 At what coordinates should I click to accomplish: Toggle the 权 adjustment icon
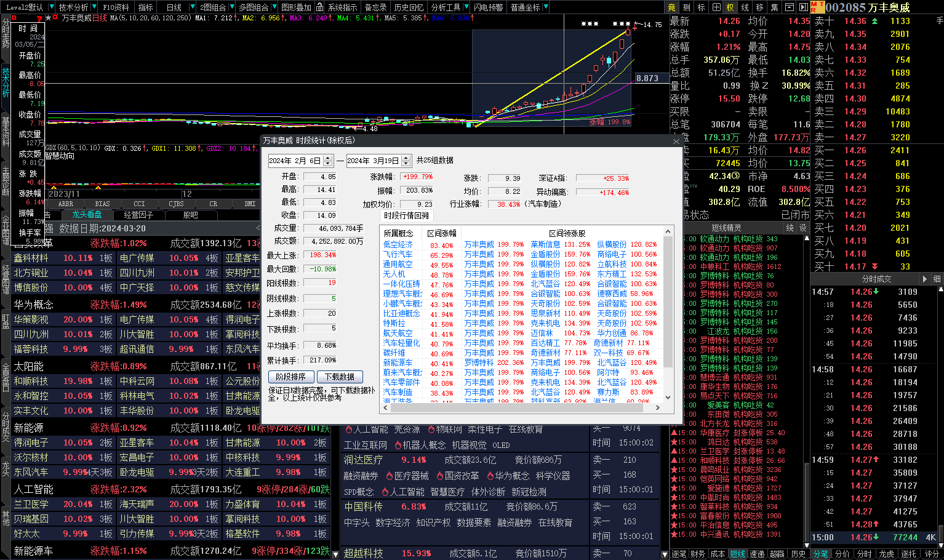coord(730,7)
